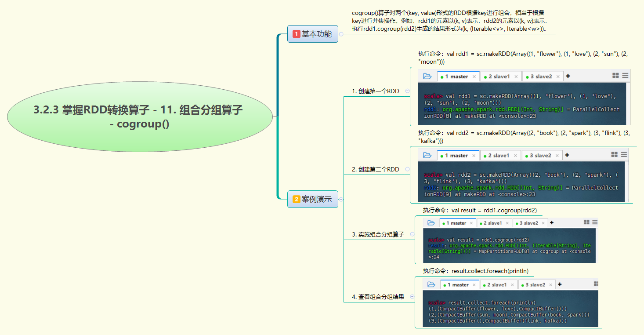Close slave1 tab in println terminal

coord(513,285)
